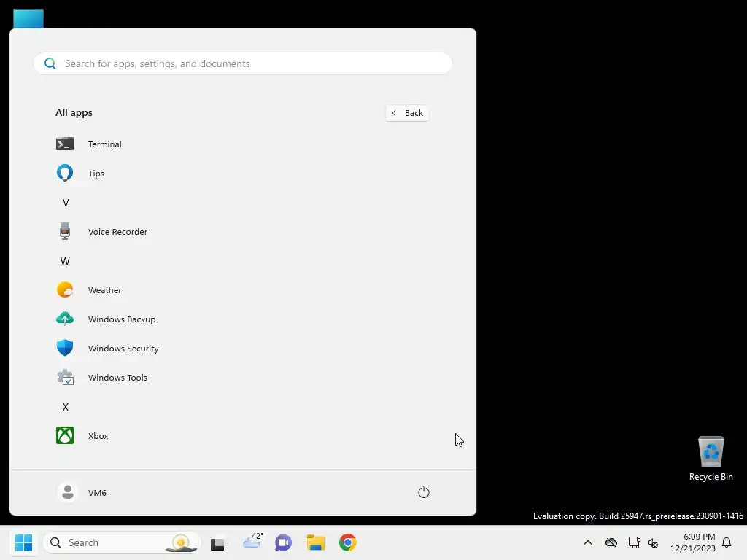Viewport: 747px width, 560px height.
Task: Jump via the X letter header
Action: tap(66, 407)
